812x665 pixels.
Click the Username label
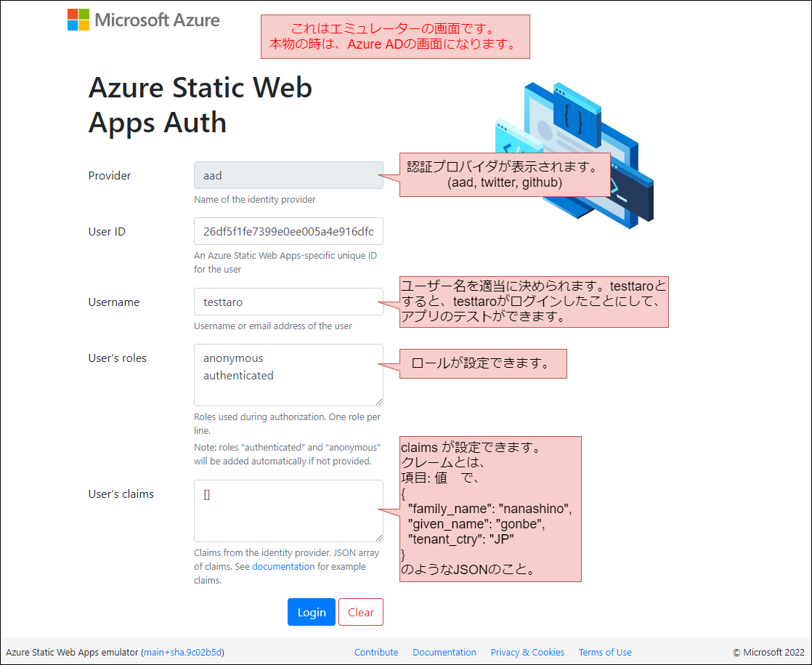pos(114,302)
